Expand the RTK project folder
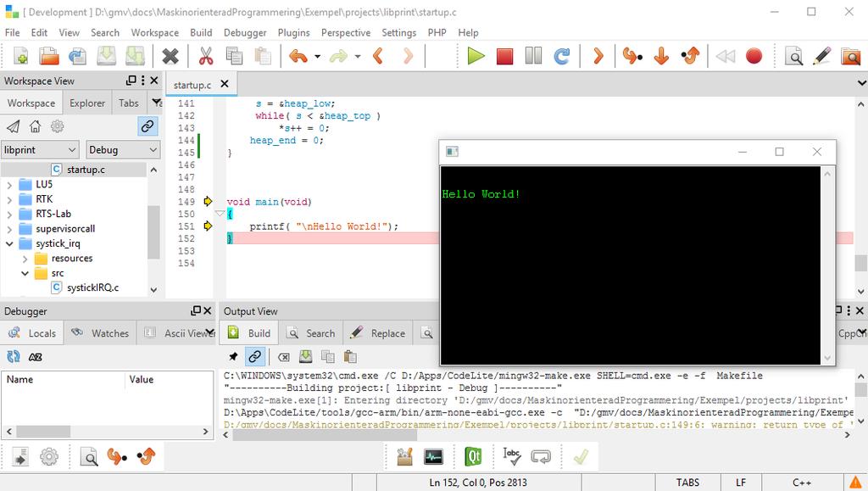This screenshot has height=491, width=868. (x=9, y=199)
